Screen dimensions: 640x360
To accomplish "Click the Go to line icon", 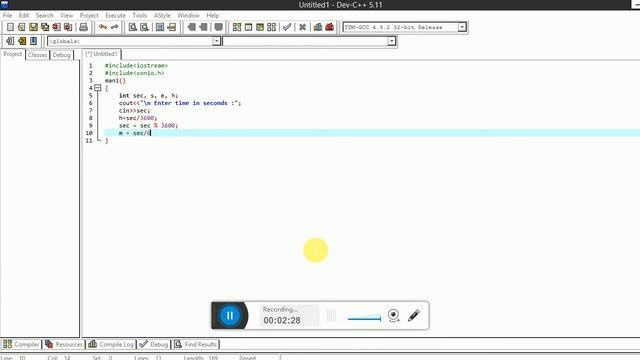I will coord(171,27).
